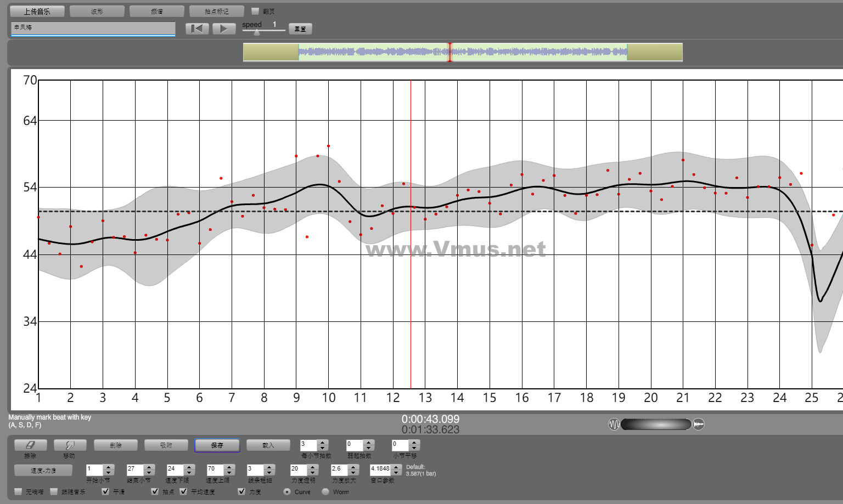
Task: Uncheck the 平滑 smoothing checkbox
Action: coord(106,491)
